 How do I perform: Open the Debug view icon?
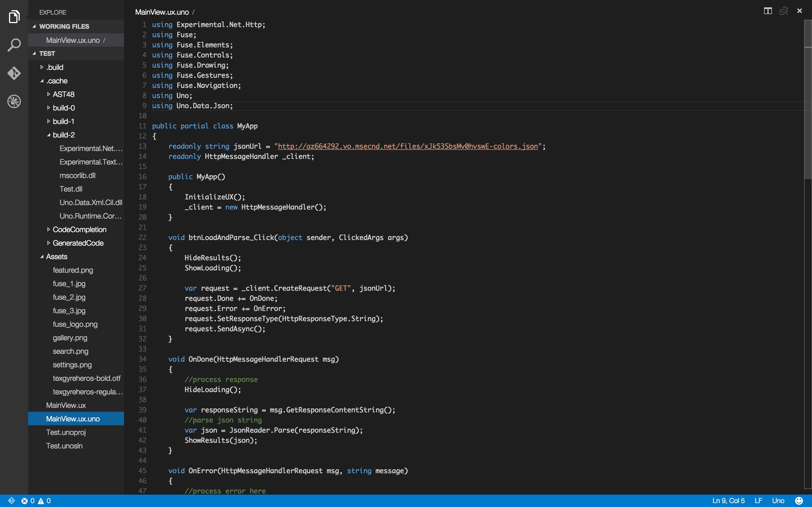pyautogui.click(x=14, y=101)
